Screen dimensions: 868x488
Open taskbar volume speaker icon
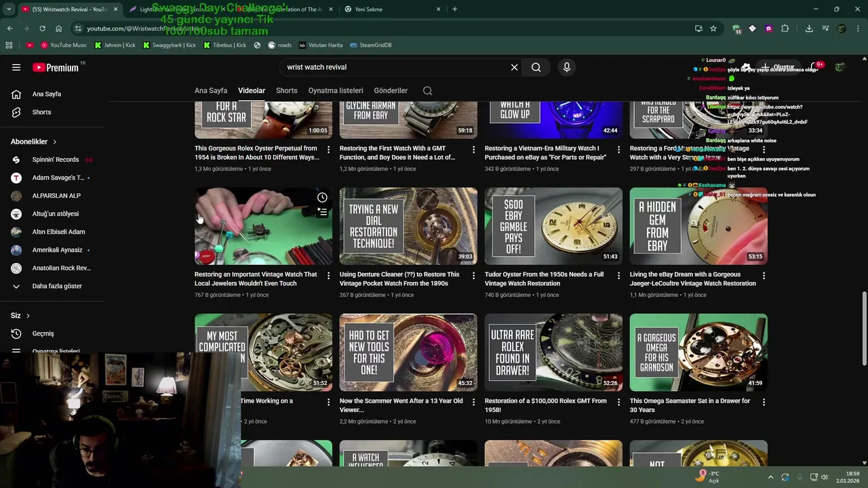click(825, 477)
